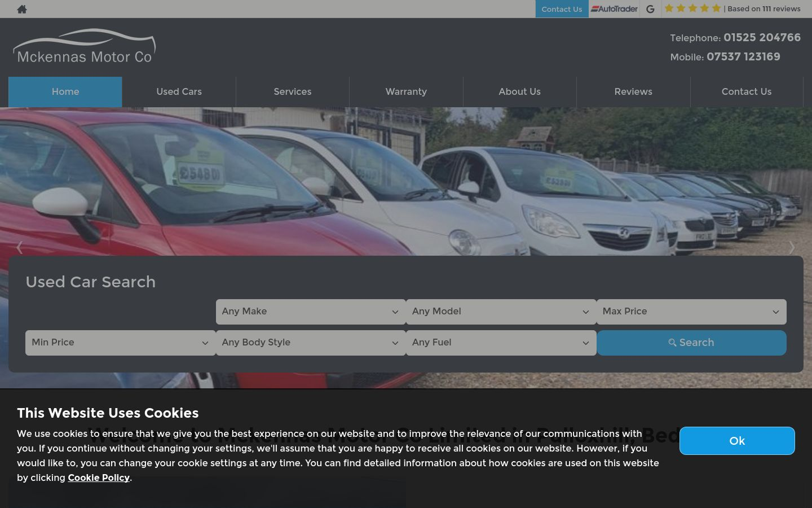The image size is (812, 508).
Task: Click the five-star rating stars
Action: pos(692,8)
